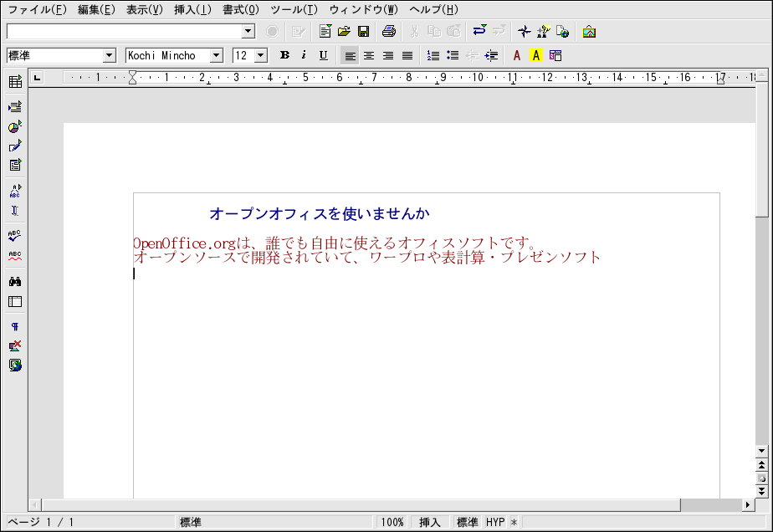
Task: Click the Insert Table icon in the left toolbar
Action: (14, 82)
